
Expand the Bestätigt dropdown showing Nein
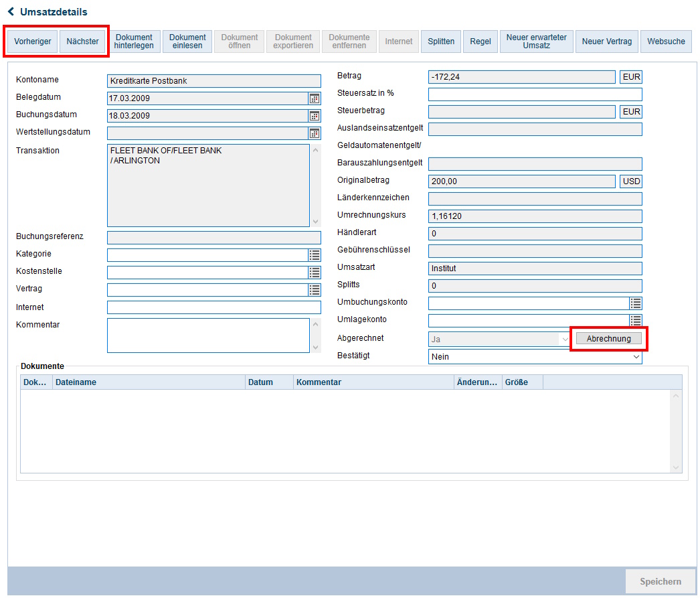pos(636,357)
